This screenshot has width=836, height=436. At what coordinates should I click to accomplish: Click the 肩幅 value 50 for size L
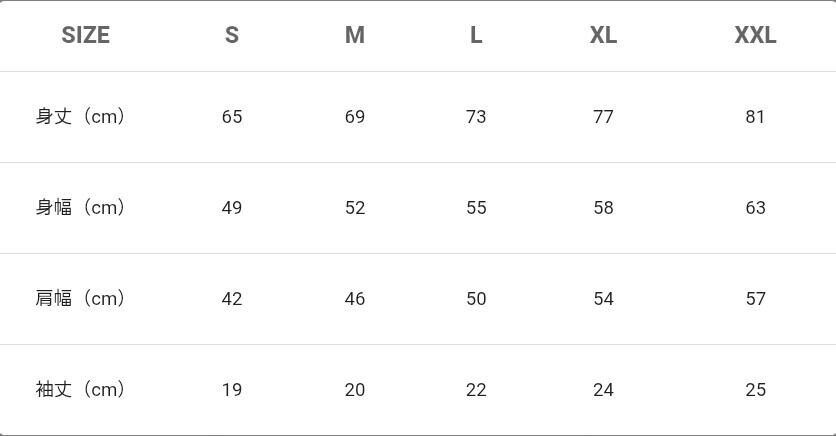click(476, 299)
